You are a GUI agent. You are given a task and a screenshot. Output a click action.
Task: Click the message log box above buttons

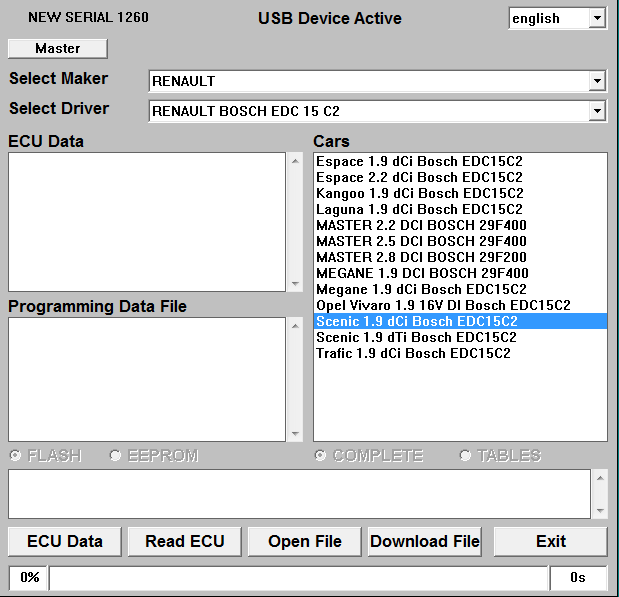pyautogui.click(x=299, y=494)
